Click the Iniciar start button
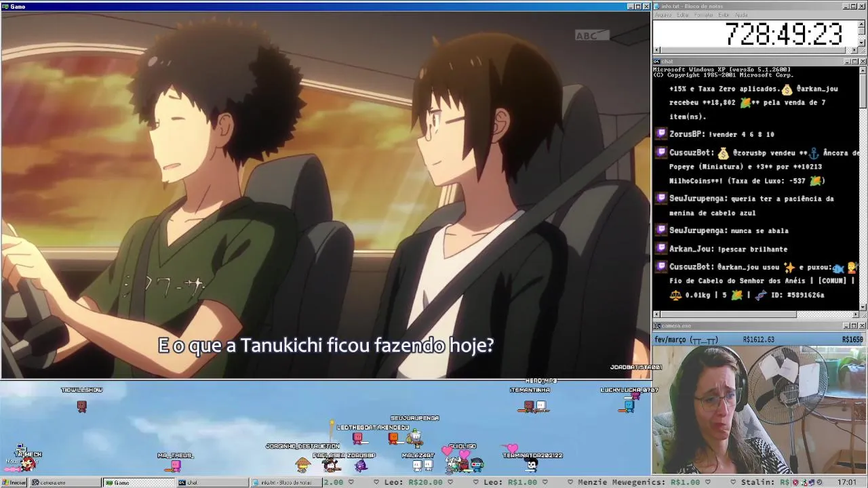This screenshot has height=488, width=868. pos(14,483)
